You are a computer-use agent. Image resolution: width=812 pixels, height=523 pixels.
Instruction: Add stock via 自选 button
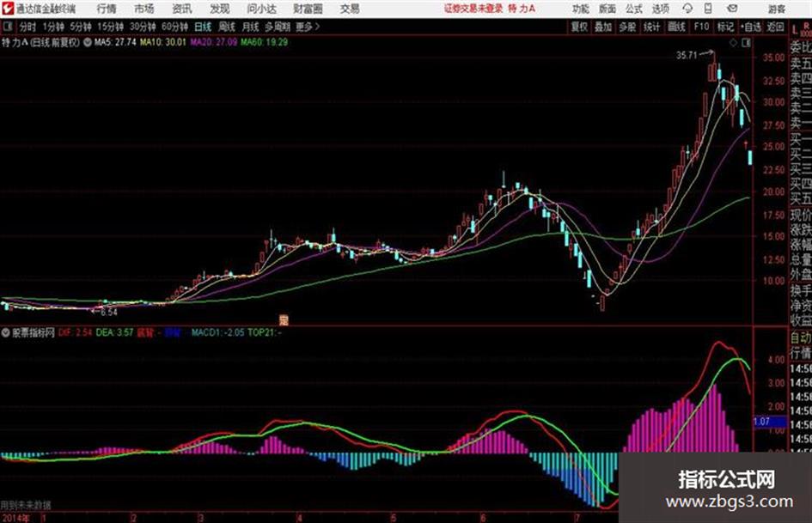750,27
